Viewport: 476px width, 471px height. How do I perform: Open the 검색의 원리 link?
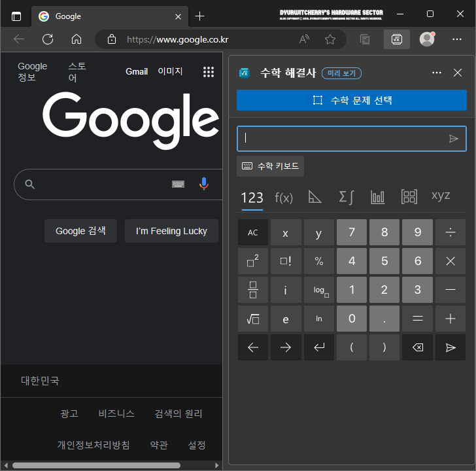[x=178, y=413]
